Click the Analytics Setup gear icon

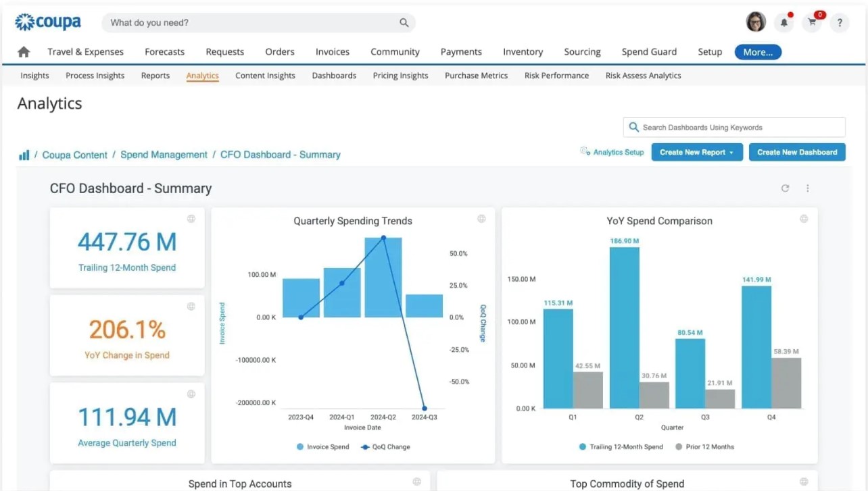pyautogui.click(x=584, y=151)
